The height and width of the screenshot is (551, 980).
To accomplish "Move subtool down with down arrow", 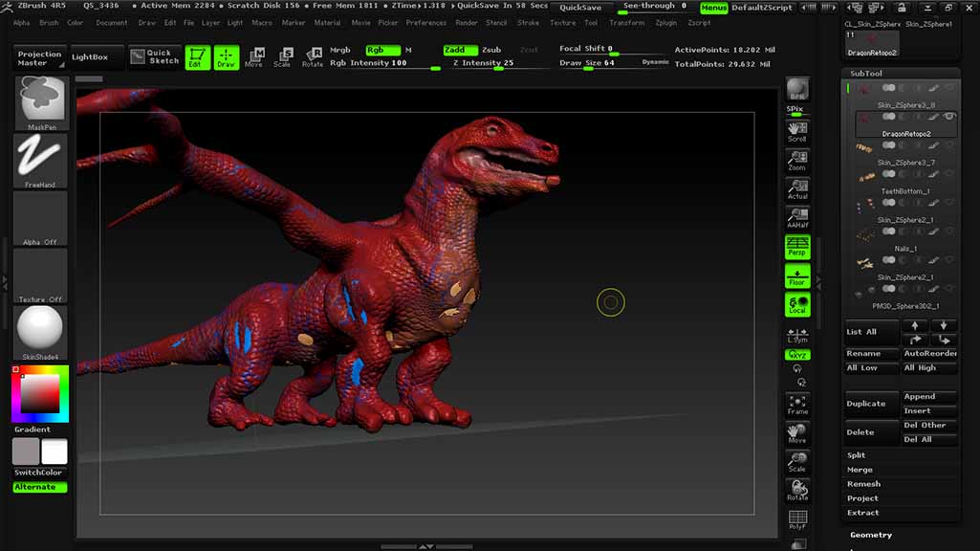I will [944, 325].
